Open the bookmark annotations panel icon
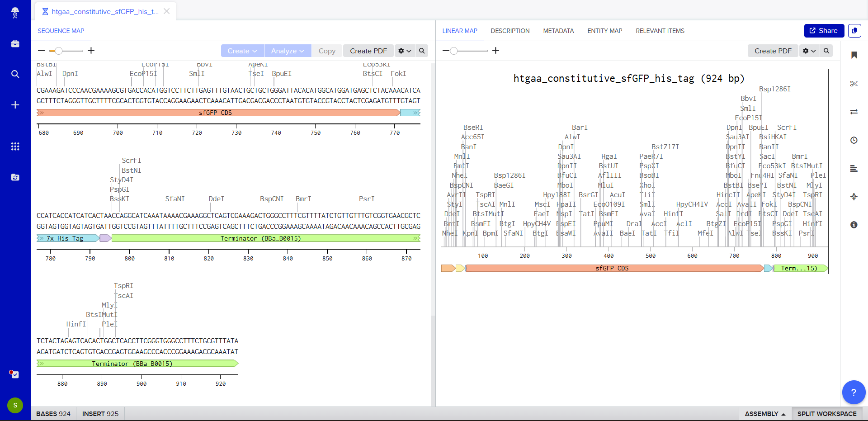868x421 pixels. 854,55
